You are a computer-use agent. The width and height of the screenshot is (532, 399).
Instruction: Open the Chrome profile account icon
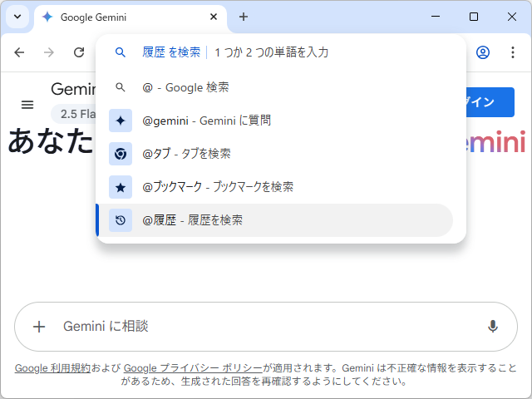click(x=482, y=52)
